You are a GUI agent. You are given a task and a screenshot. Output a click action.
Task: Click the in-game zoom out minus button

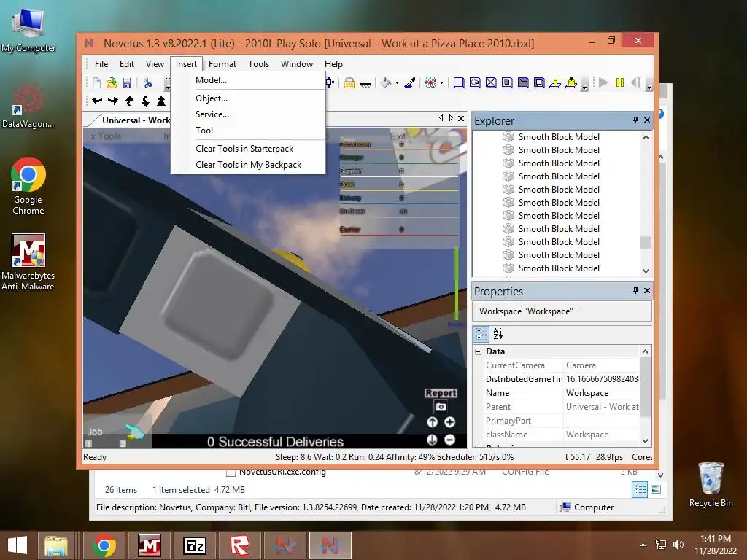click(449, 440)
